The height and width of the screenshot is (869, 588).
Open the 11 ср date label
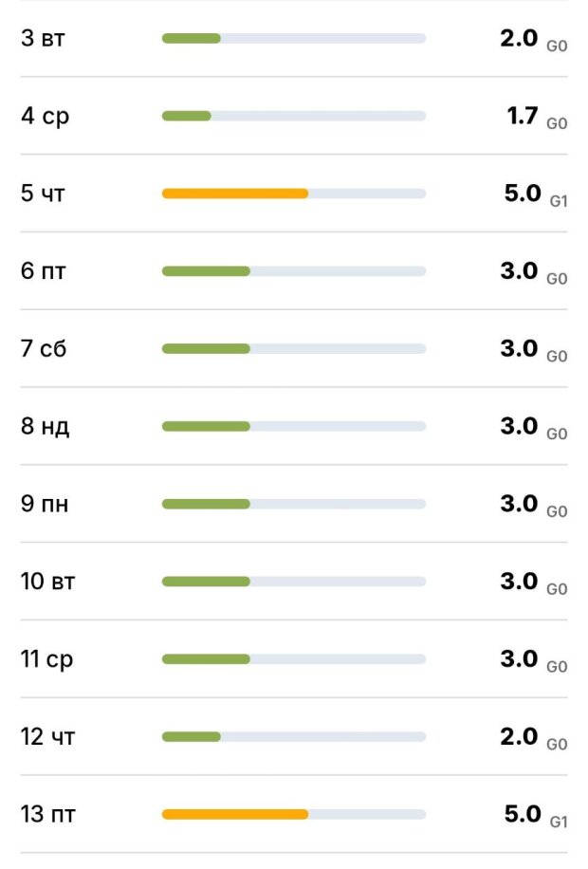tap(47, 658)
